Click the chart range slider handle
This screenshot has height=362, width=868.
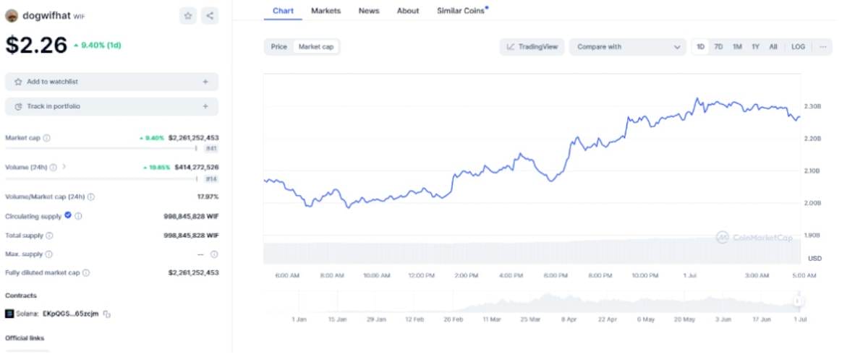pos(797,301)
